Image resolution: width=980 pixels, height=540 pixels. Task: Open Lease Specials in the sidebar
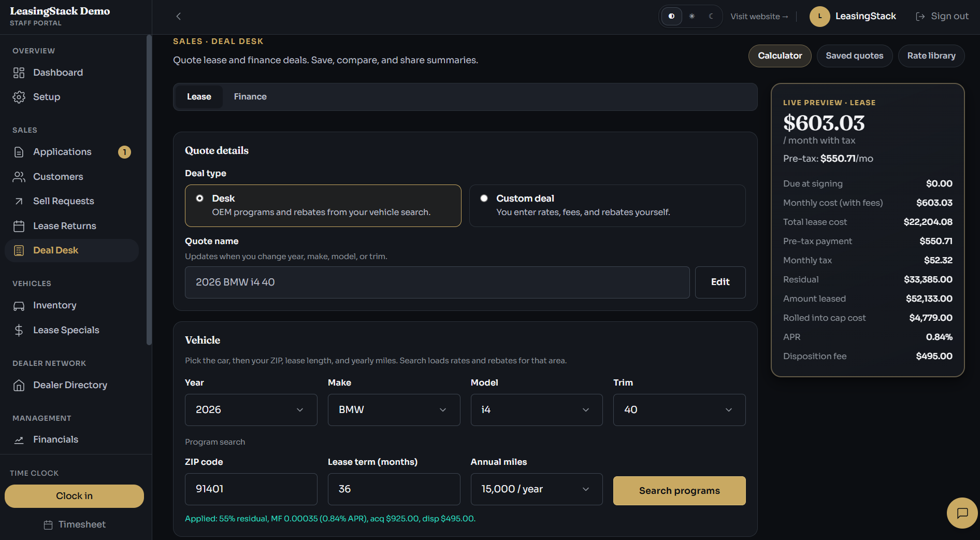(72, 330)
